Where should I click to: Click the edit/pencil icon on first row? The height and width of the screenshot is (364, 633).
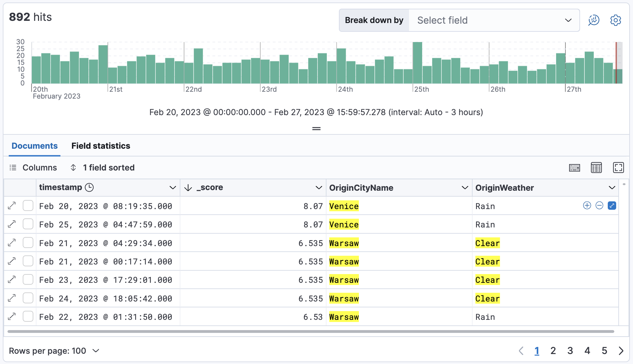point(612,206)
